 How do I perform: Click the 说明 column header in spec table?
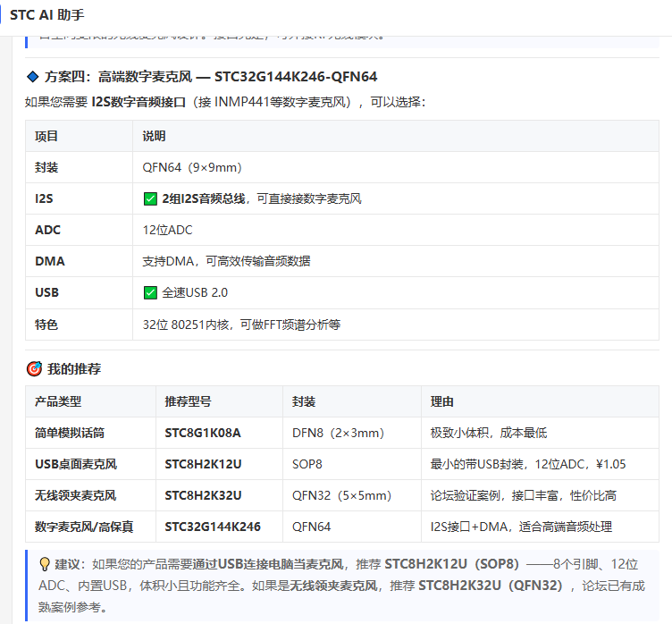[x=154, y=136]
